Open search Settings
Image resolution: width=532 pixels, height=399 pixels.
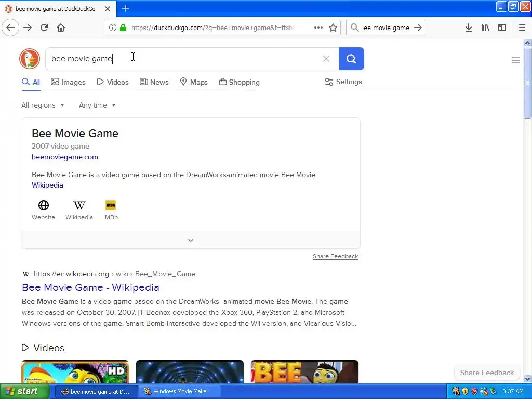[343, 82]
